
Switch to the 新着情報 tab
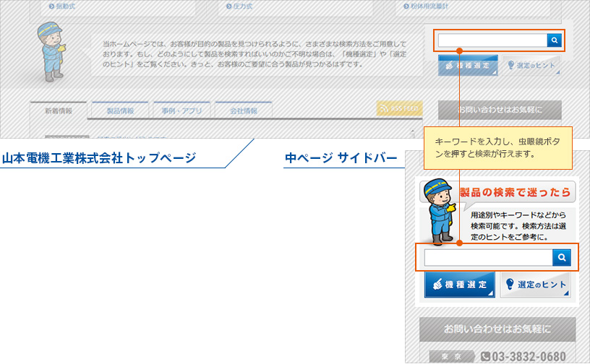point(59,110)
